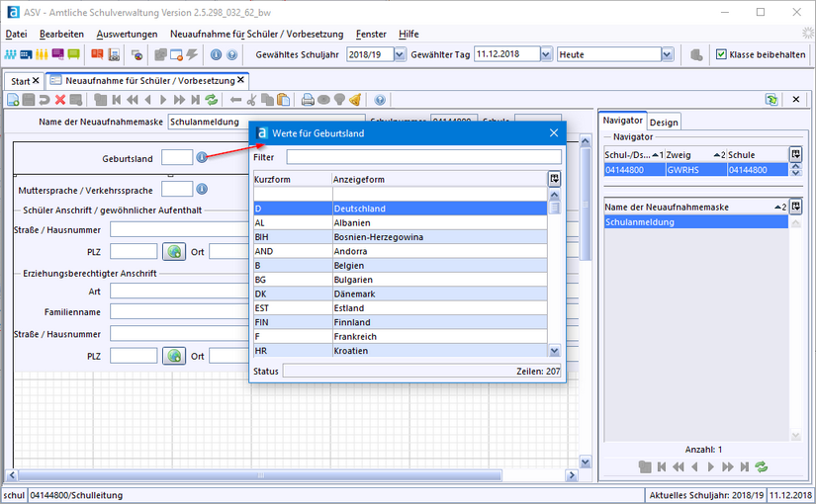816x504 pixels.
Task: Switch to the Design tab
Action: point(664,122)
